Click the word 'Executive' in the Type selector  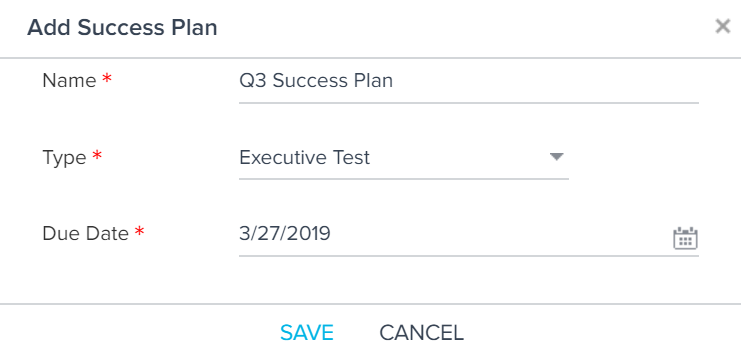[x=282, y=157]
